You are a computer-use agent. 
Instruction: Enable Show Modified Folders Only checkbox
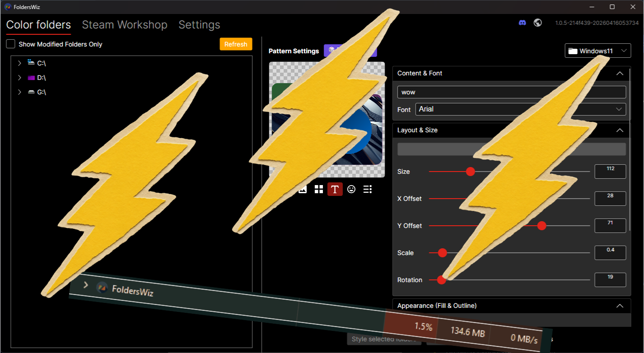[x=11, y=44]
